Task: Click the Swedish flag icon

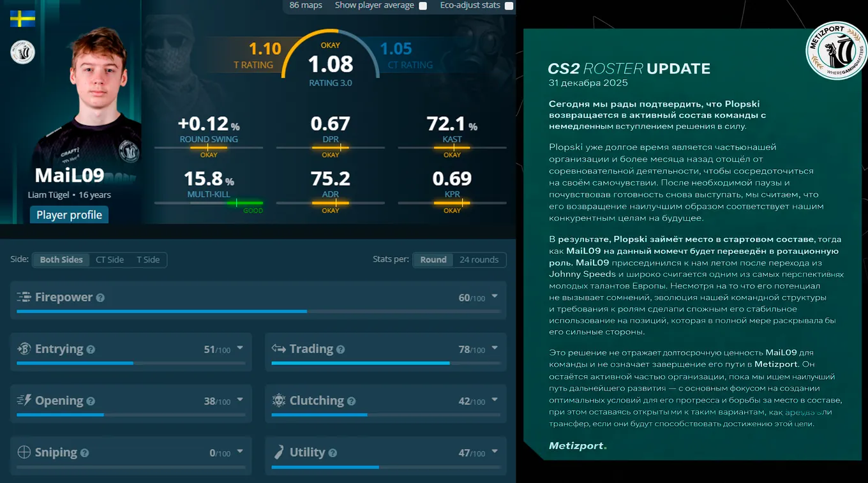Action: [23, 19]
